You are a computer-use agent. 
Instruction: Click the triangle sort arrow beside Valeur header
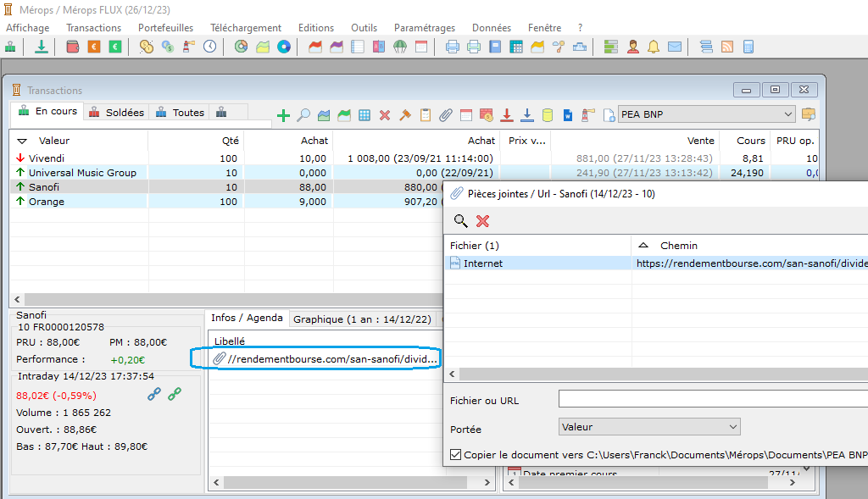(22, 141)
